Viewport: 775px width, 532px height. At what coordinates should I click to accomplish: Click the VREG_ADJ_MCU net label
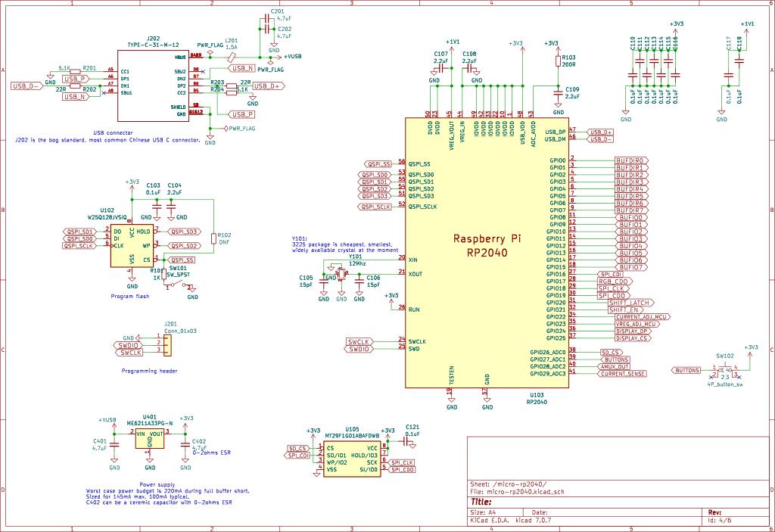click(x=637, y=325)
